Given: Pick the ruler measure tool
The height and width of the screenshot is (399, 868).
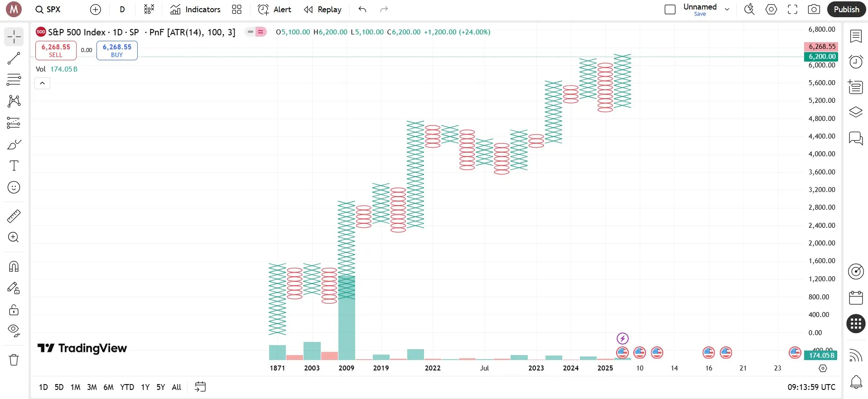Looking at the screenshot, I should click(14, 216).
